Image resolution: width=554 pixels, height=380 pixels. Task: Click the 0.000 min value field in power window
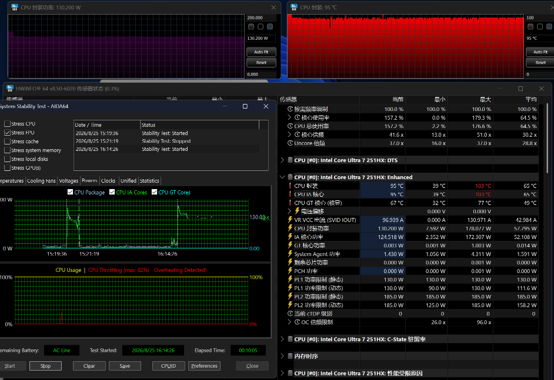[x=261, y=74]
